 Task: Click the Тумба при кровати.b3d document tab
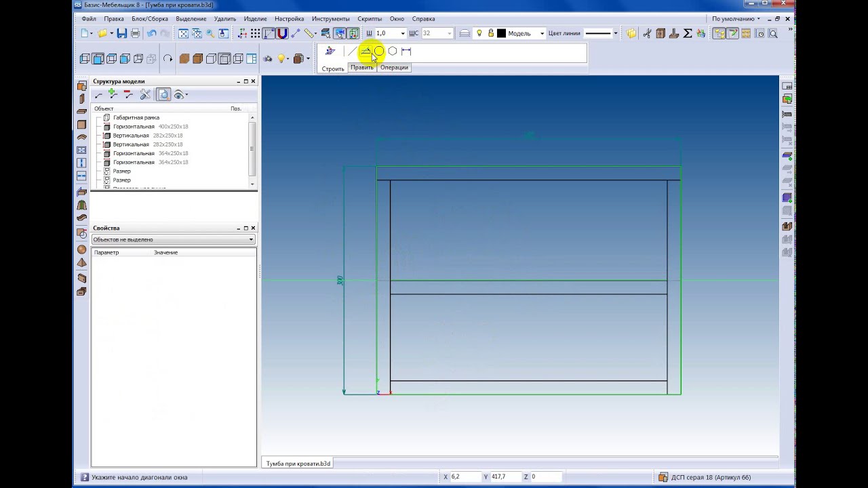298,464
